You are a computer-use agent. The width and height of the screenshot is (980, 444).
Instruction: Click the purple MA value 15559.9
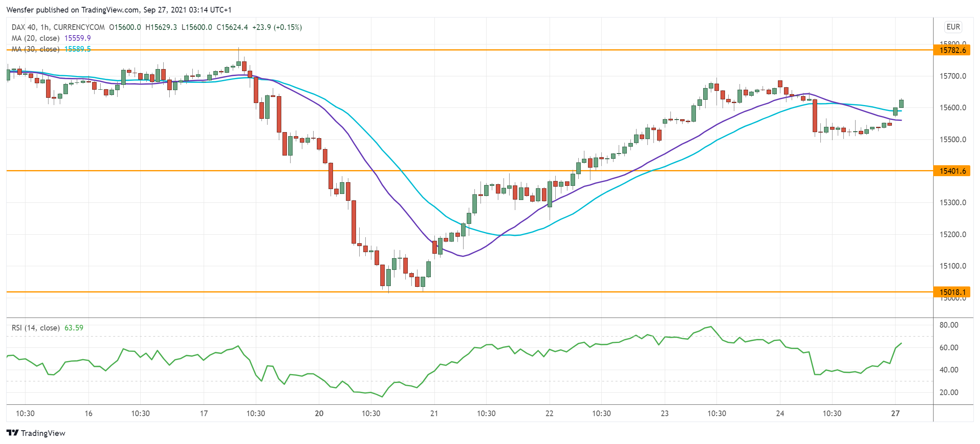tap(78, 38)
